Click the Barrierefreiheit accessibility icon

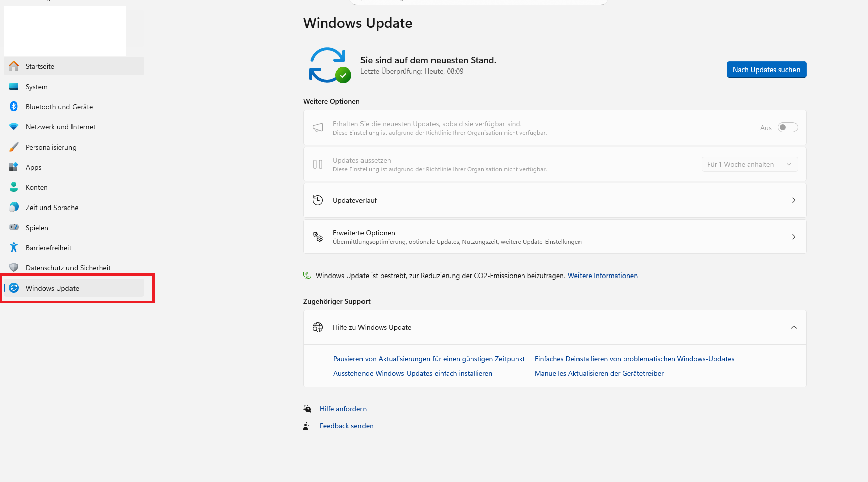14,248
